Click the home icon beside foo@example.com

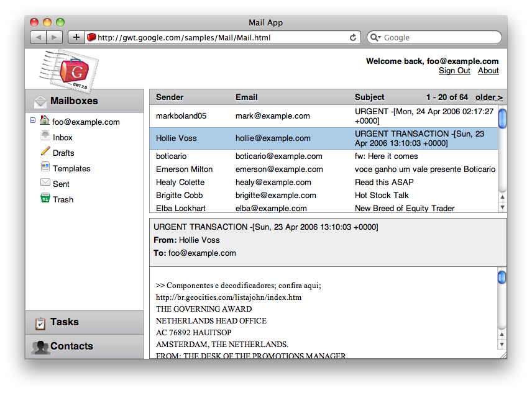44,120
